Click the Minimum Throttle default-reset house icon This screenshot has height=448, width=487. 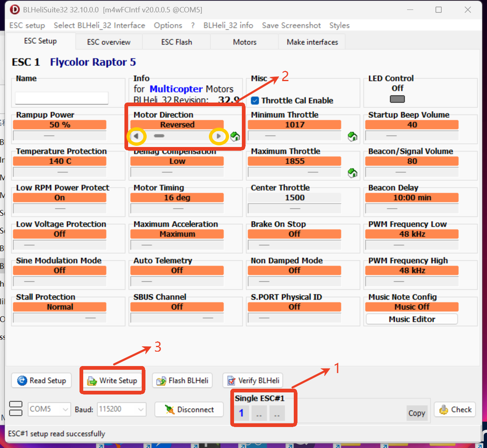[x=353, y=136]
